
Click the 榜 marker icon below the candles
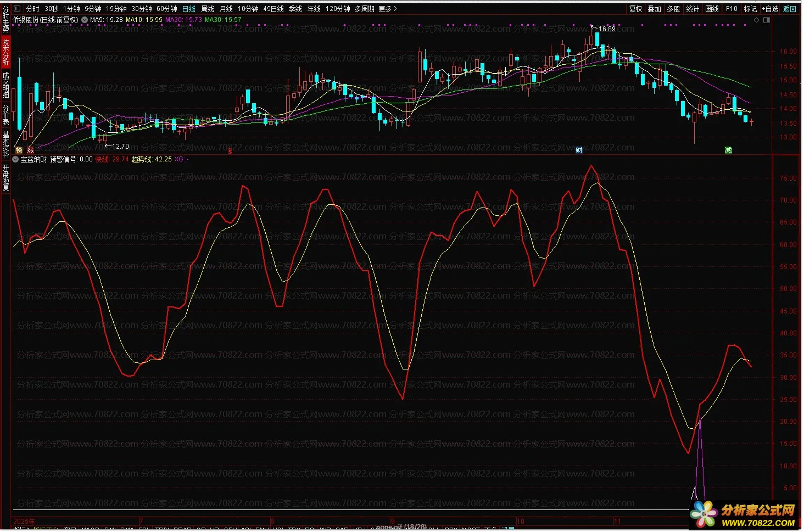click(19, 150)
